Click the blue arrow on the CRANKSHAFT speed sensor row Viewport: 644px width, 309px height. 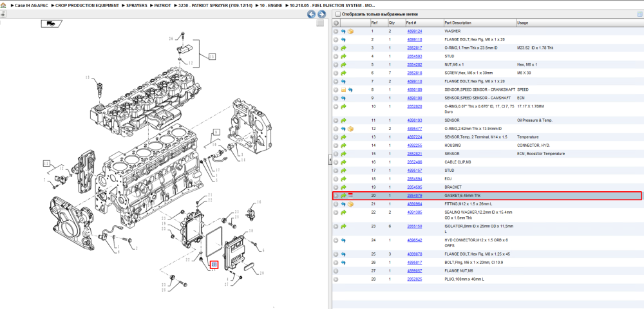(x=350, y=89)
